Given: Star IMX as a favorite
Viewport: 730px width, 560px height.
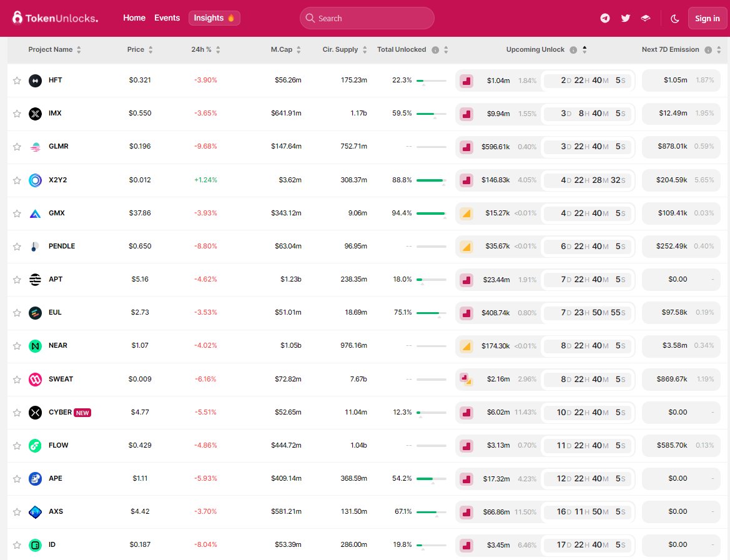Looking at the screenshot, I should pyautogui.click(x=17, y=114).
